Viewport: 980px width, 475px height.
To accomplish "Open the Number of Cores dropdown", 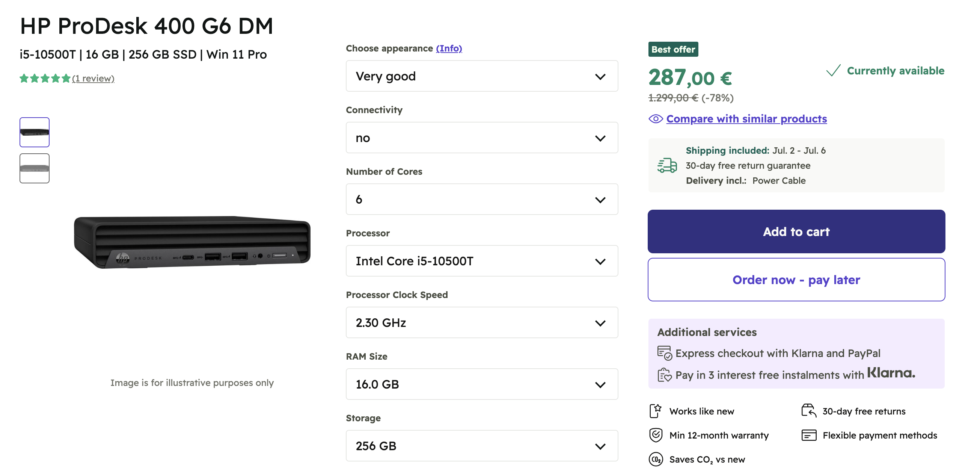I will 482,200.
